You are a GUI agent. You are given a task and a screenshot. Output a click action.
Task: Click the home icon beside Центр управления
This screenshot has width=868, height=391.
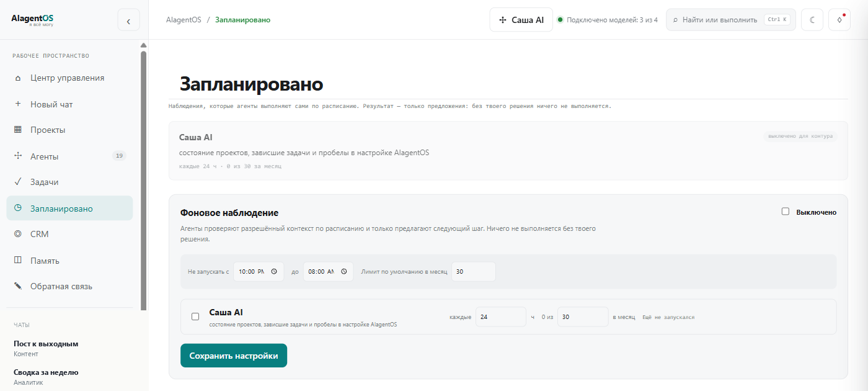click(x=18, y=78)
